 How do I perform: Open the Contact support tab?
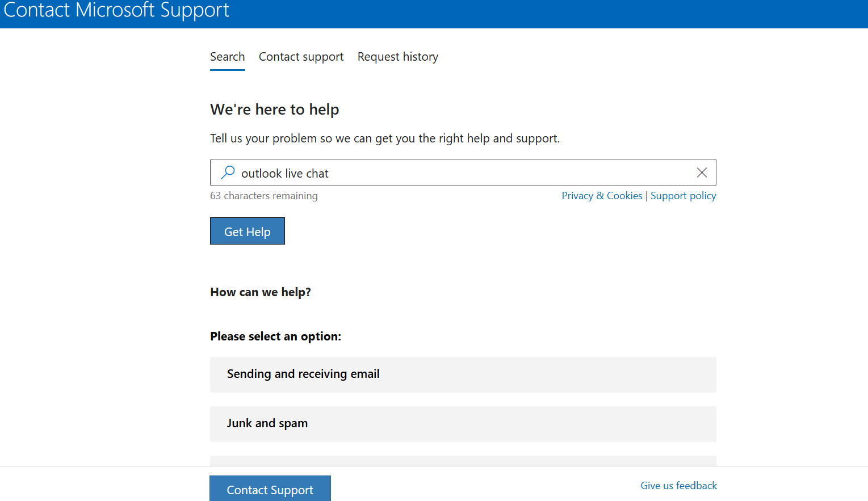[301, 57]
